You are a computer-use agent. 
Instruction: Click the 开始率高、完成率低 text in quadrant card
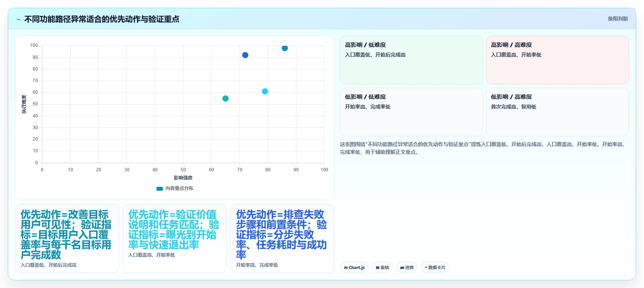click(367, 107)
